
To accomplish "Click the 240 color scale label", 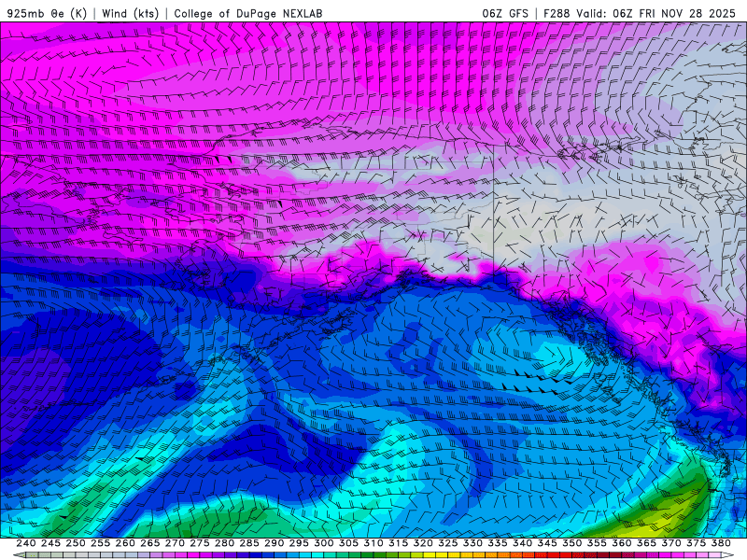I will 26,543.
